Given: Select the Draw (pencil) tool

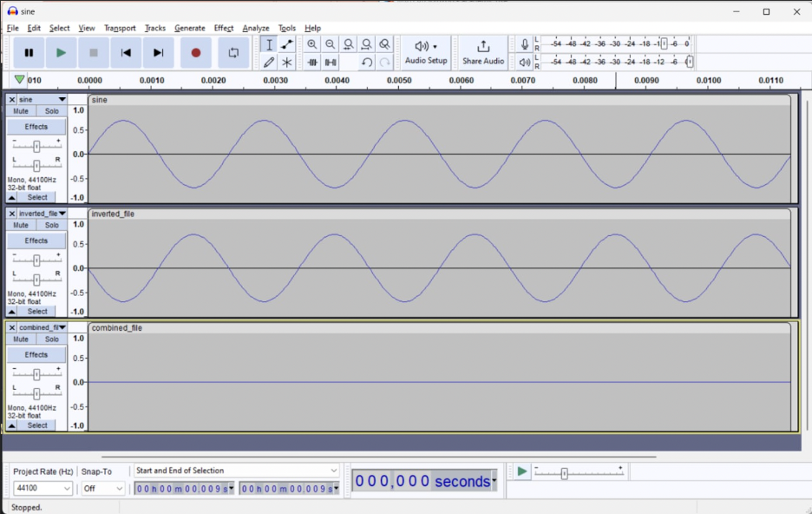Looking at the screenshot, I should [x=269, y=63].
